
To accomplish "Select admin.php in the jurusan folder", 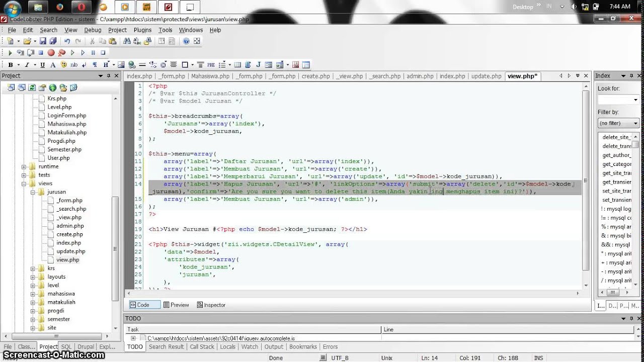I will pos(70,226).
